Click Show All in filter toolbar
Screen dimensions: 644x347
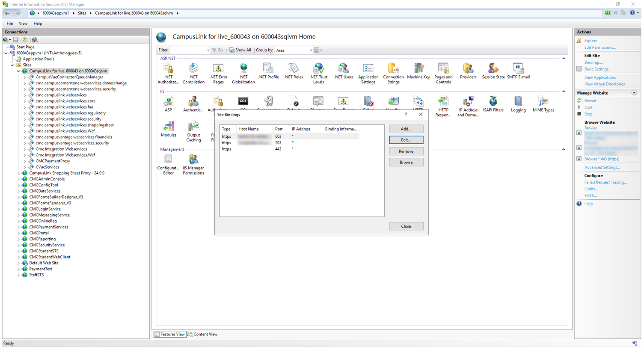pyautogui.click(x=240, y=50)
